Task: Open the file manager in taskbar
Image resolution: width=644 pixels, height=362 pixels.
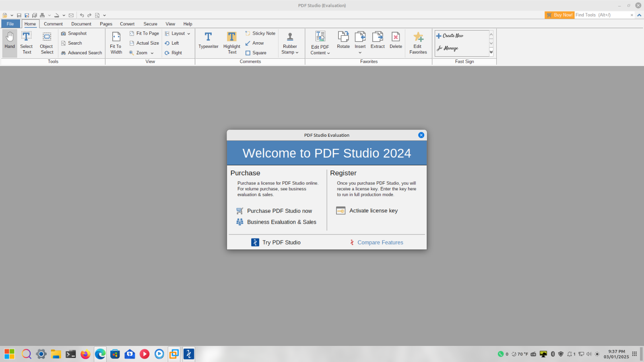Action: [56, 354]
